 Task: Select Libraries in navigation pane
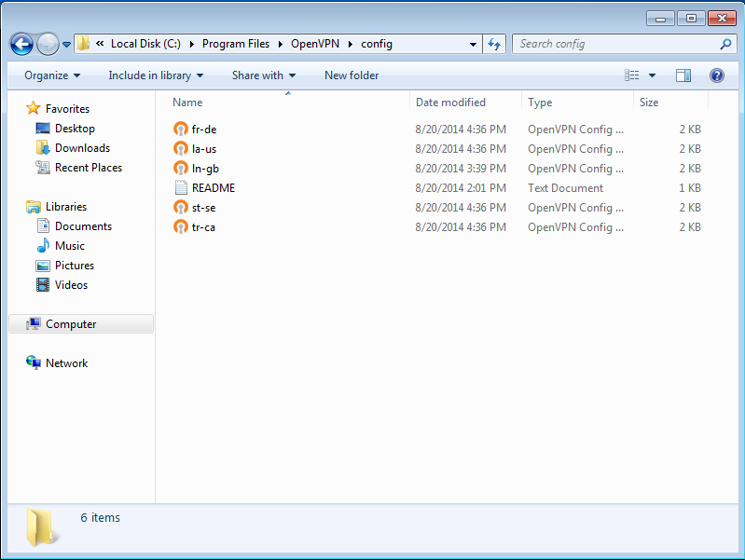pos(66,207)
